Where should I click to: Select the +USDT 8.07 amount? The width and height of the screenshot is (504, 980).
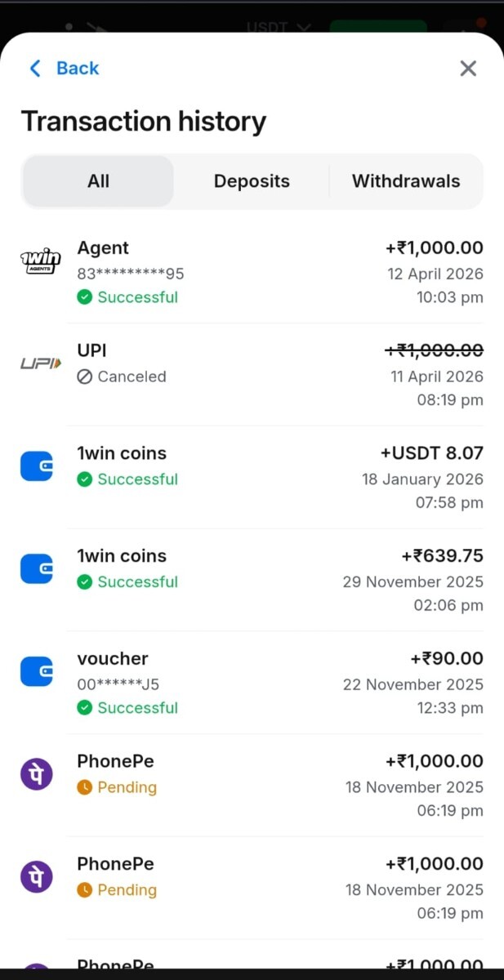[x=431, y=453]
